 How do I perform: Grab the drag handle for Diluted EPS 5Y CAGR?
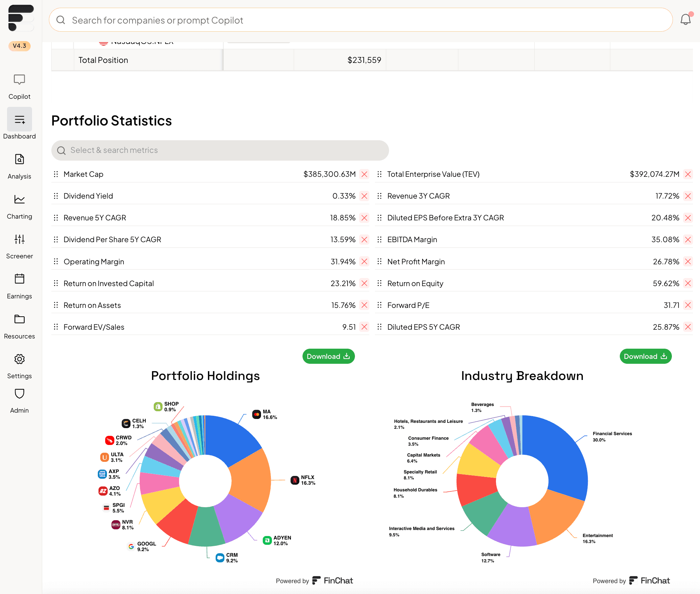pos(379,327)
